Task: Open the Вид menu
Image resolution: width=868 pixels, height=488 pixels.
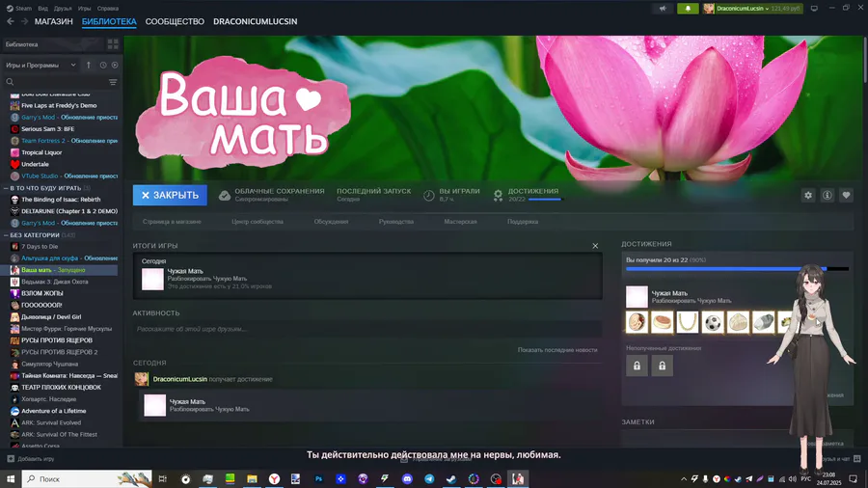Action: point(42,9)
